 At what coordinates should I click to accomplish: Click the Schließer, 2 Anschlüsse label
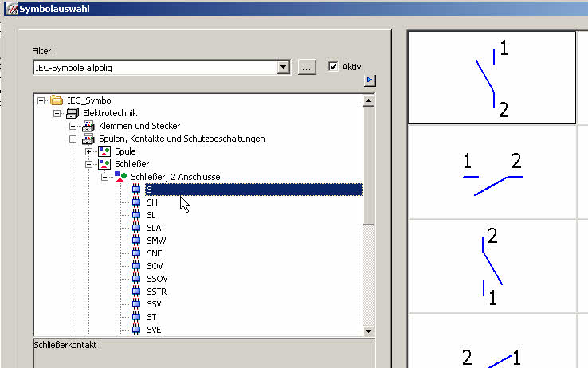[175, 177]
